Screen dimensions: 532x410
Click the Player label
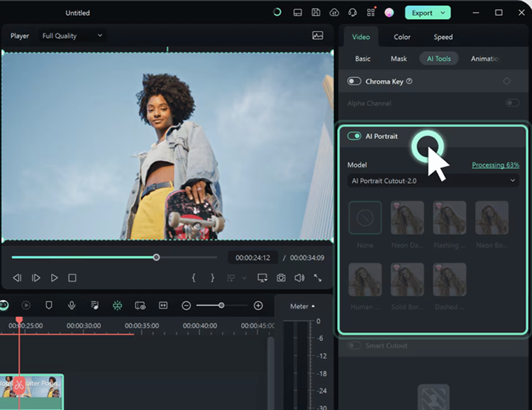pos(20,35)
